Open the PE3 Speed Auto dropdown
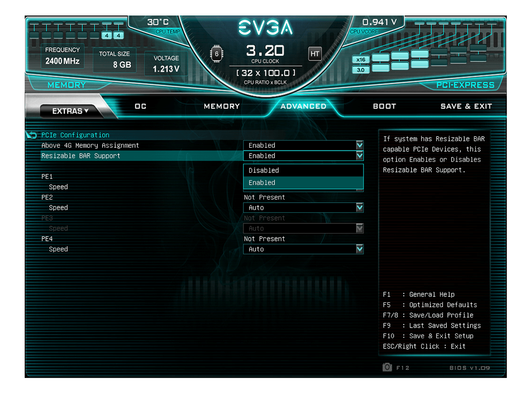The image size is (532, 393). [x=304, y=228]
